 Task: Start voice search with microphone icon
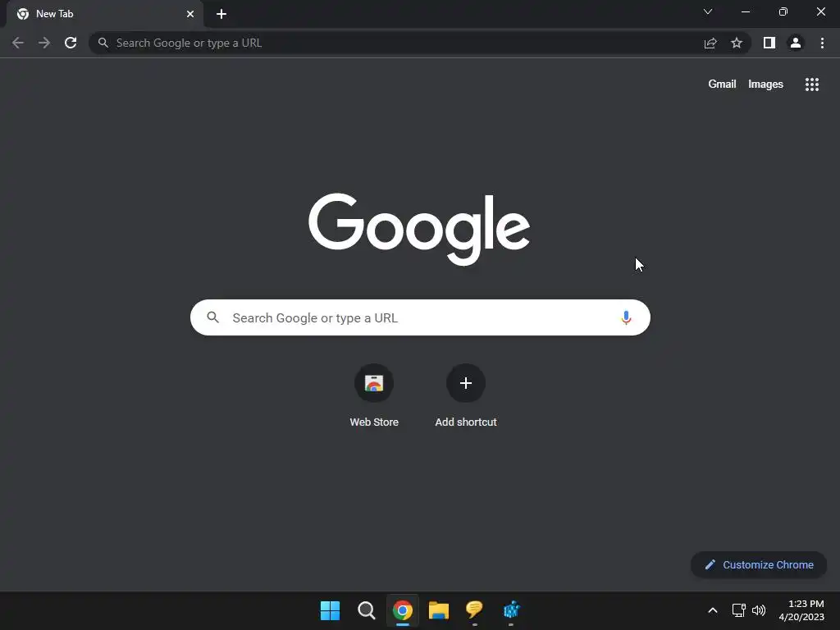pos(626,317)
